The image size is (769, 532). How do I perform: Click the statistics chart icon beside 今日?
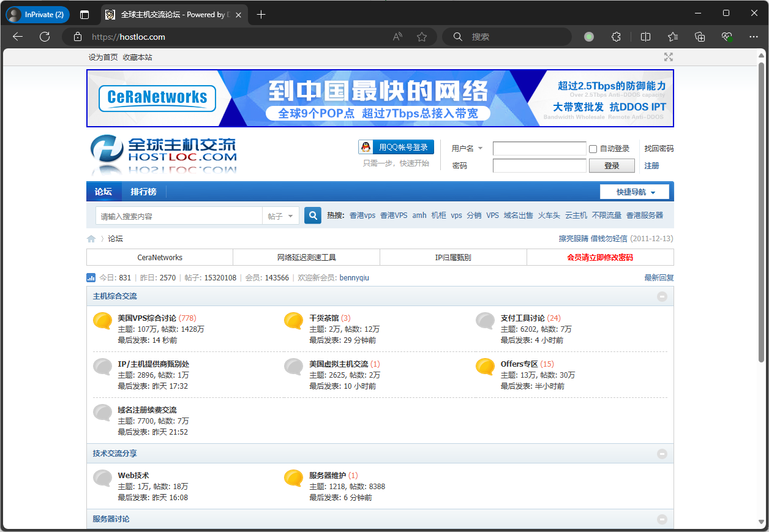click(x=91, y=277)
